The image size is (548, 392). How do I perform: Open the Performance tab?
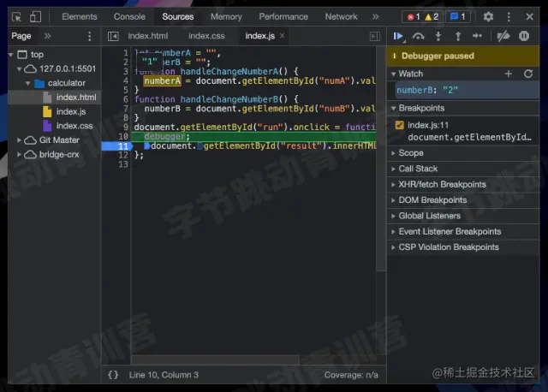coord(283,17)
